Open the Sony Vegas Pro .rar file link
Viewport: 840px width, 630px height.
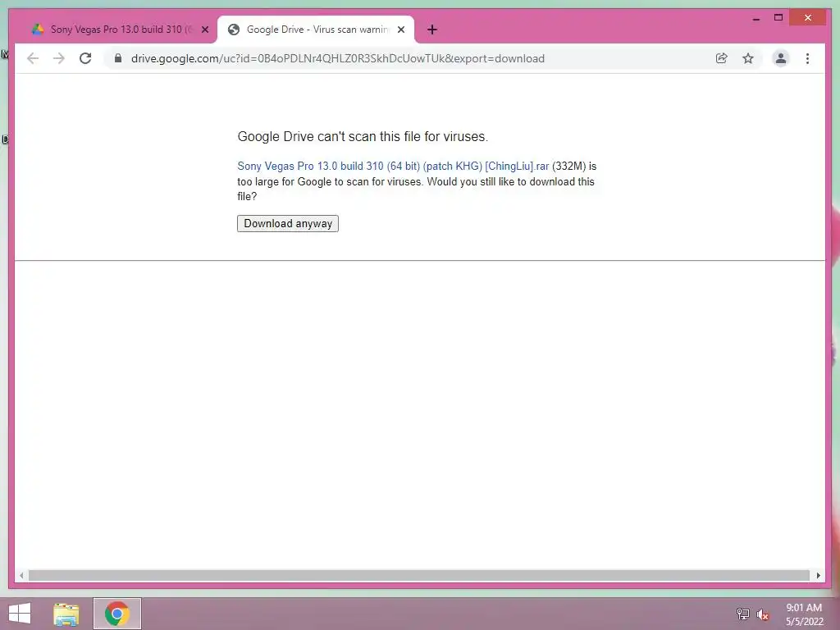click(393, 166)
